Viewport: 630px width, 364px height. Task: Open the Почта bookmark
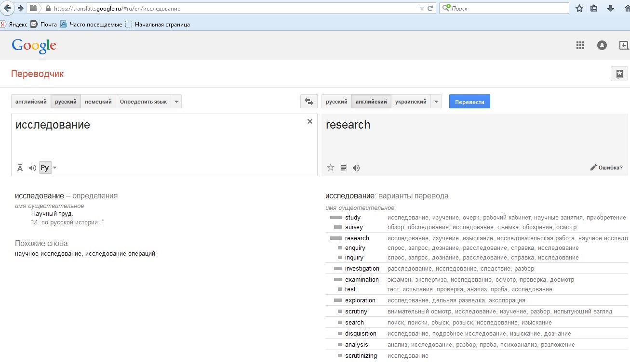pos(43,24)
